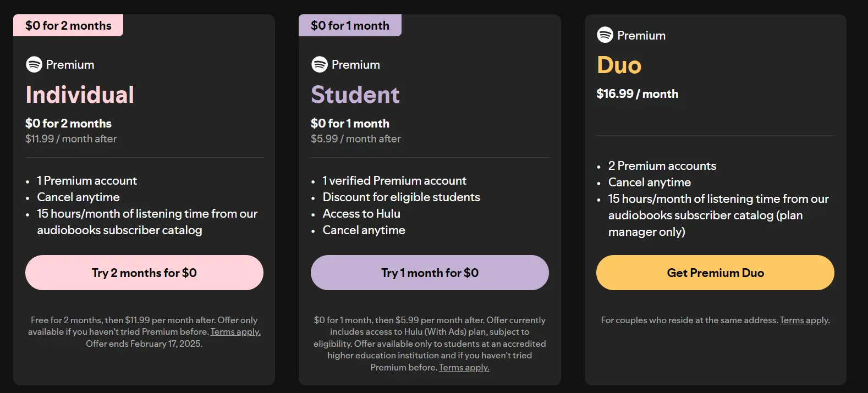
Task: Select the Premium label above the Duo heading
Action: coord(641,35)
